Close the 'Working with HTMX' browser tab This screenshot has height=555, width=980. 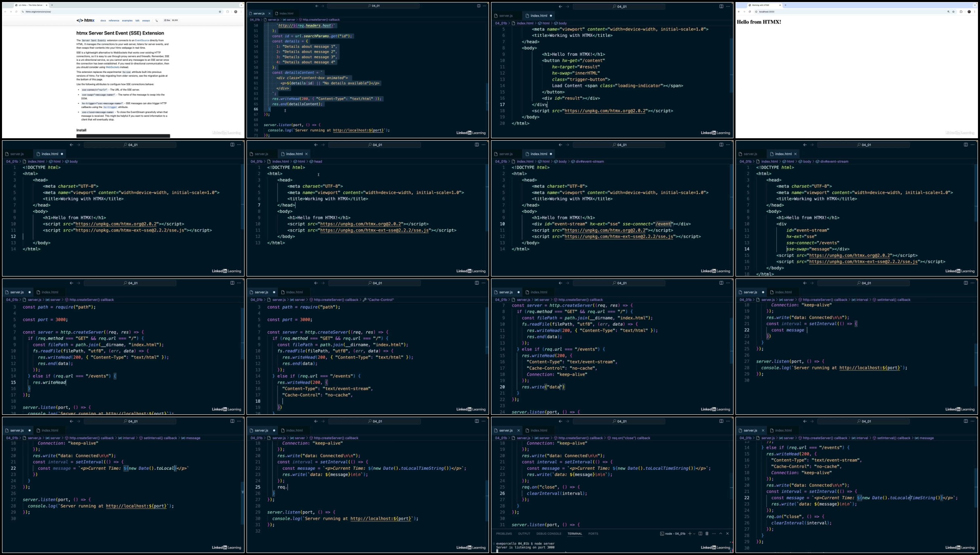[x=780, y=5]
